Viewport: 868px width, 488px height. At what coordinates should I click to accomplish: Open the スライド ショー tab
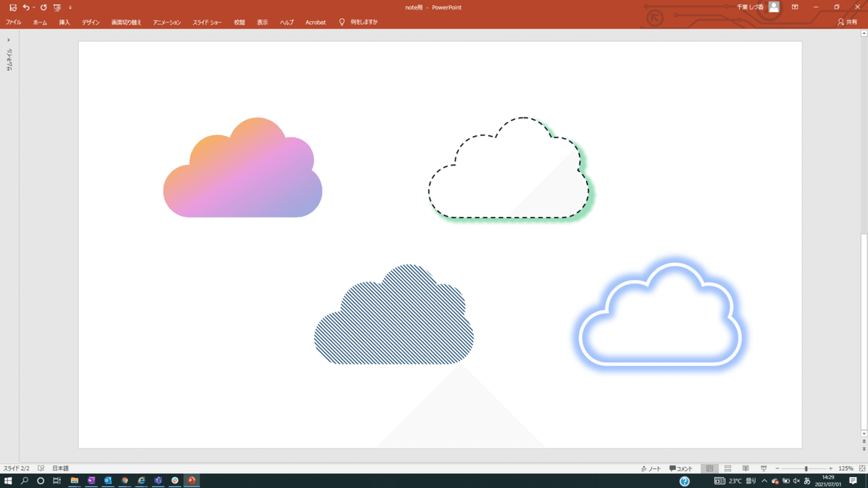click(x=208, y=22)
